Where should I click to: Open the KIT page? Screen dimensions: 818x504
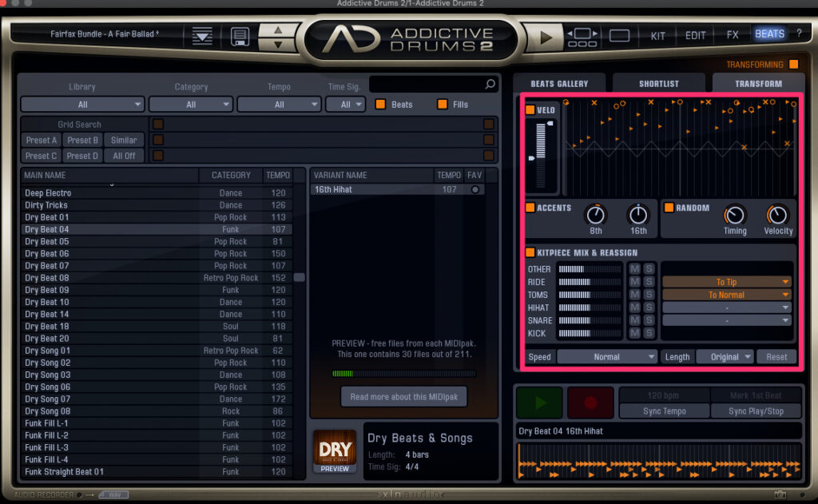coord(657,36)
